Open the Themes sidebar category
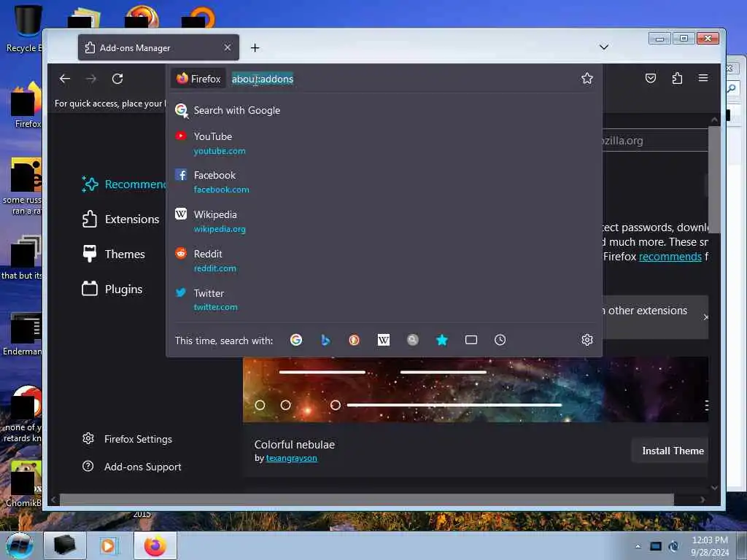747x560 pixels. click(113, 254)
